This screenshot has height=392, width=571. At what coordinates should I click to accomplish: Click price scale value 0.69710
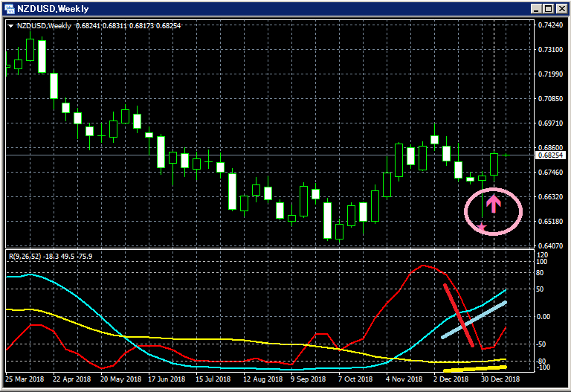[x=550, y=123]
